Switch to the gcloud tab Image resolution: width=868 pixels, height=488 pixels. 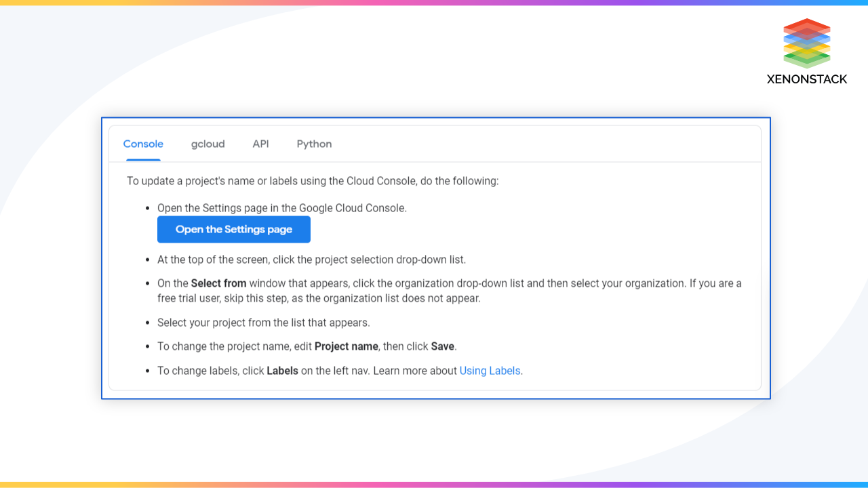[208, 144]
